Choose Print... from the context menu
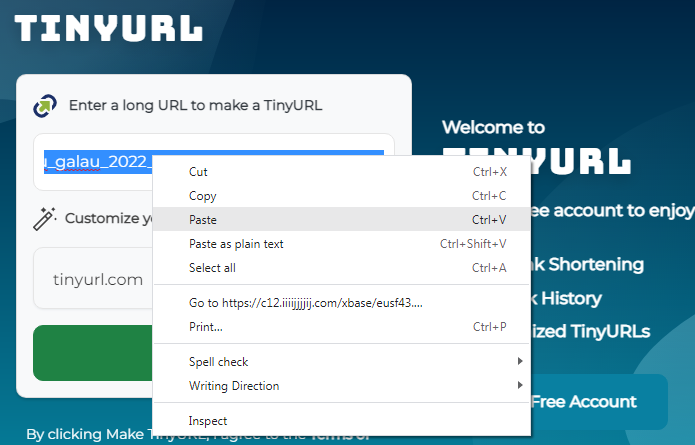The width and height of the screenshot is (695, 445). coord(342,327)
